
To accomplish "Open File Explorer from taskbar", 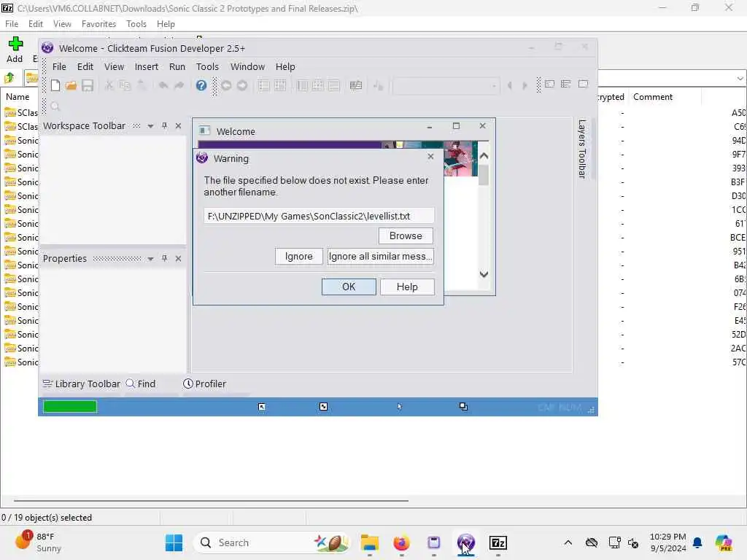I will [370, 542].
